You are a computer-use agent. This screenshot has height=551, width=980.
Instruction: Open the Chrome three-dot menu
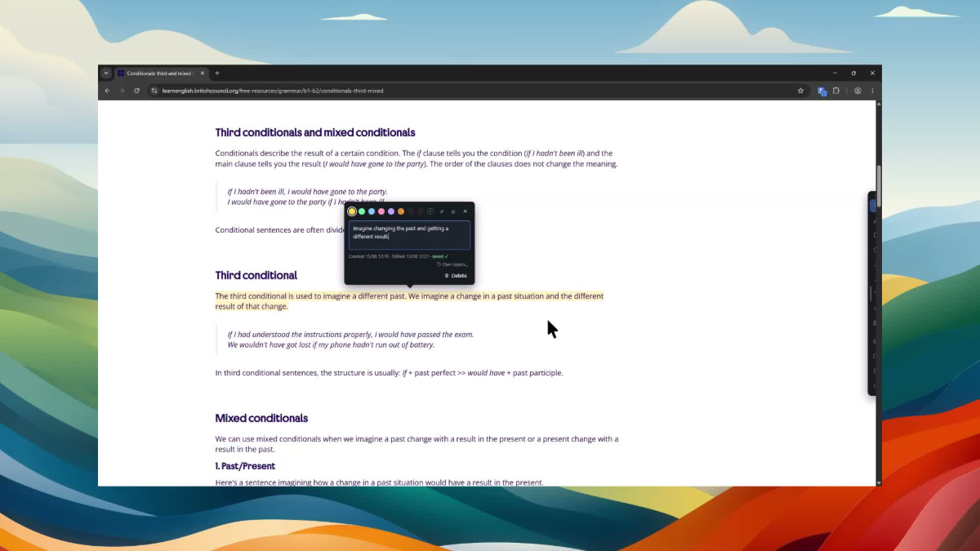click(872, 91)
